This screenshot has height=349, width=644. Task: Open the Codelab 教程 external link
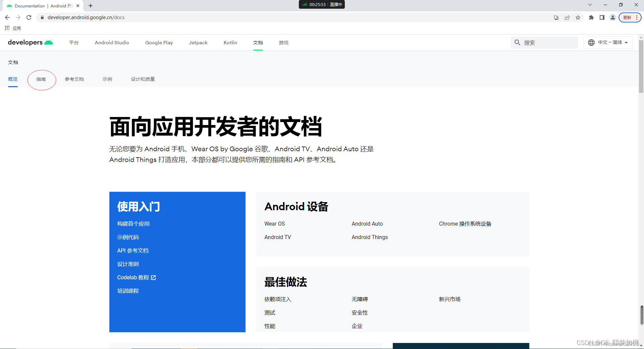pyautogui.click(x=137, y=277)
